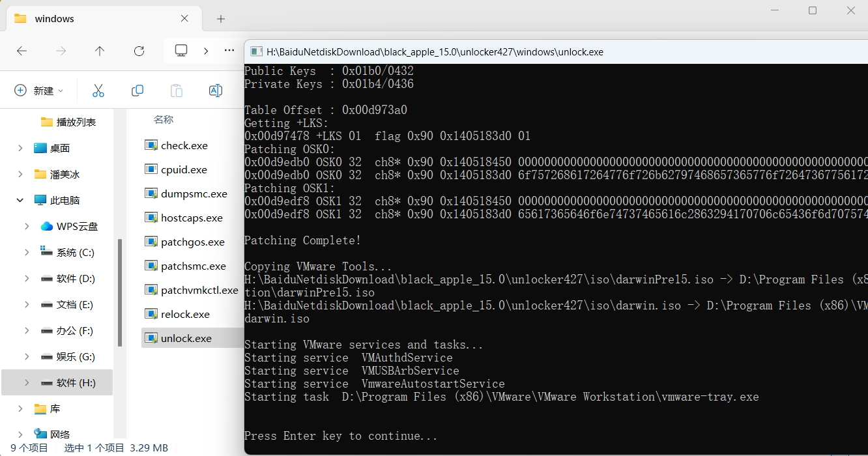Click the monitor icon in address bar
The image size is (868, 456).
pos(181,50)
